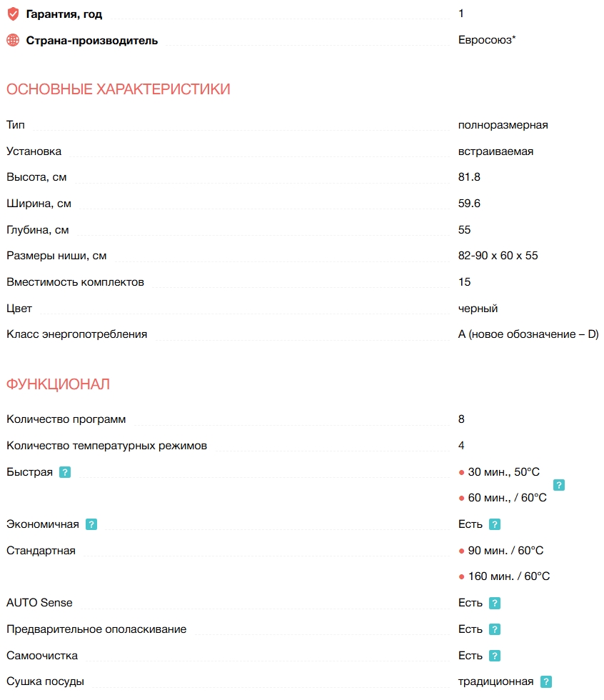Open the help tooltip next to Быстрая
Screen dimensions: 604x700
pyautogui.click(x=65, y=472)
